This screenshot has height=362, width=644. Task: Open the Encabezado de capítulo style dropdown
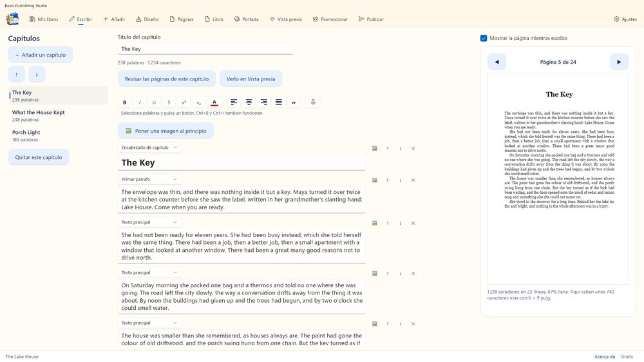(149, 148)
